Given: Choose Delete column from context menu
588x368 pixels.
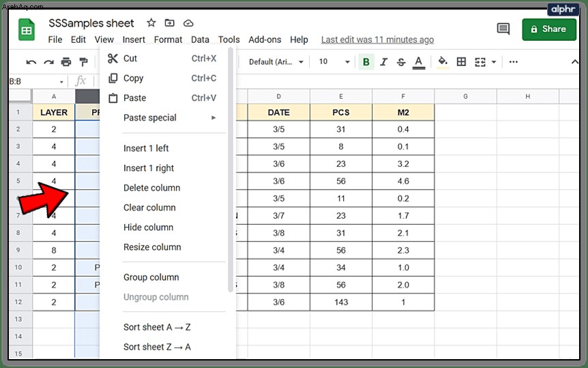Looking at the screenshot, I should click(152, 187).
